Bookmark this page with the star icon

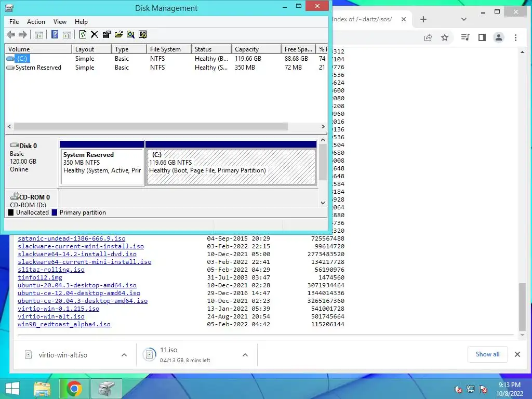point(445,37)
